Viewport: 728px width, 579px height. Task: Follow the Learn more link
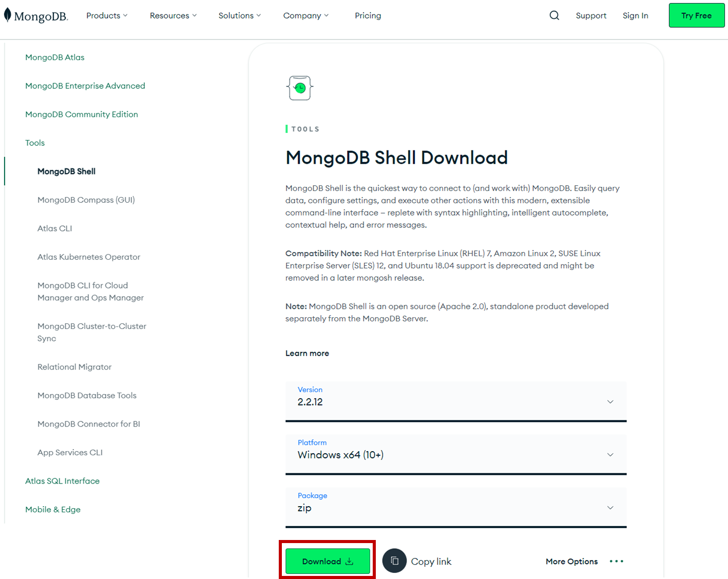[307, 353]
